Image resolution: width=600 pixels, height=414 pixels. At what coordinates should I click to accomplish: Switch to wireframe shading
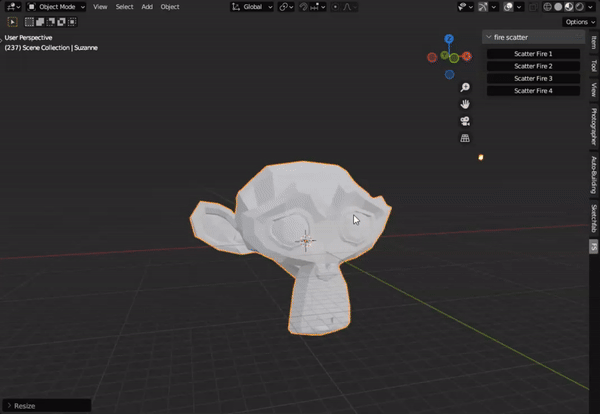[548, 7]
